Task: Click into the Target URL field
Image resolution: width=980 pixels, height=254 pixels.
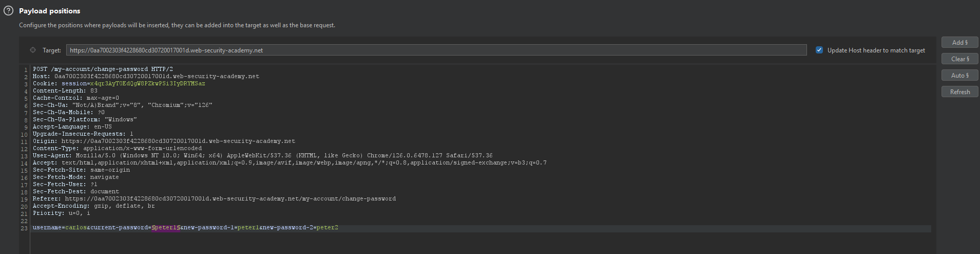Action: [435, 50]
